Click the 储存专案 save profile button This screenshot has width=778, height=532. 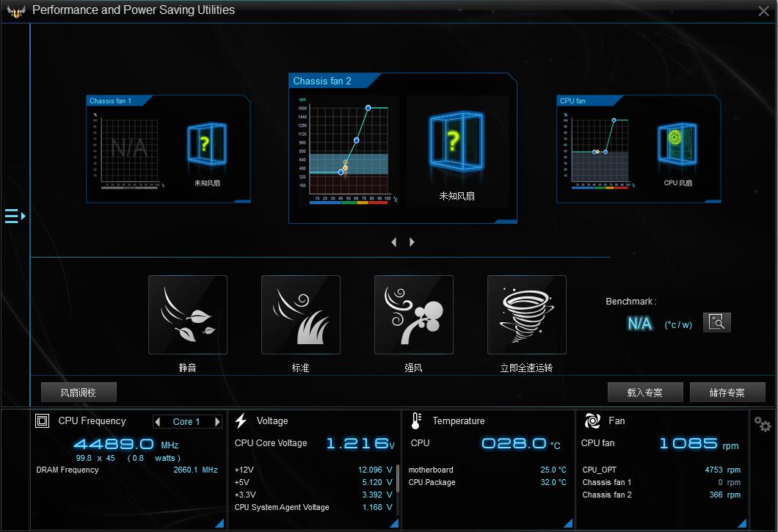[727, 393]
